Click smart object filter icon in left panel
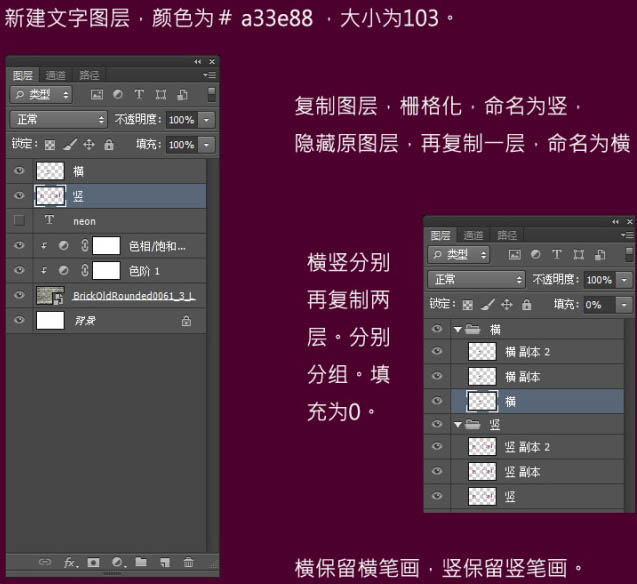The width and height of the screenshot is (637, 584). pyautogui.click(x=182, y=95)
